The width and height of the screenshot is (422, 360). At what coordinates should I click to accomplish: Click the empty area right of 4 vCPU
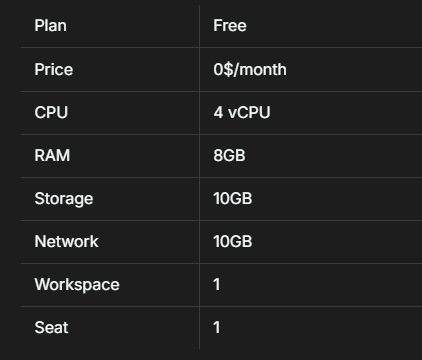[x=347, y=112]
